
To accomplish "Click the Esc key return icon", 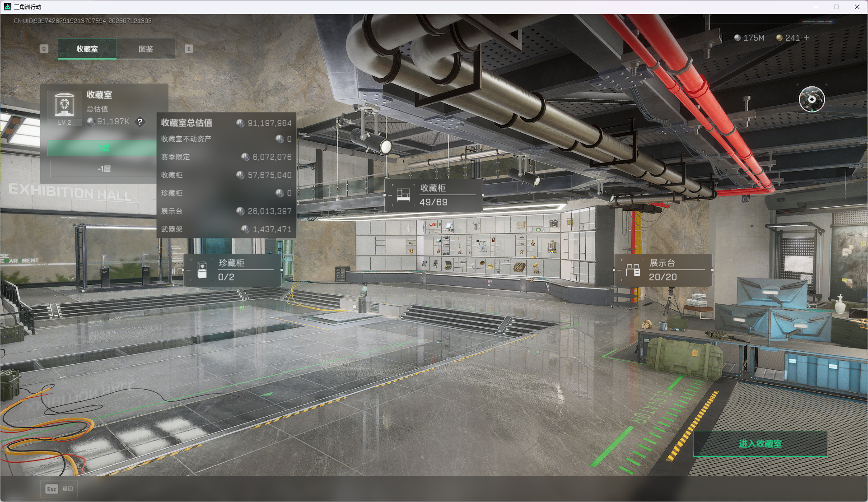I will click(x=52, y=489).
